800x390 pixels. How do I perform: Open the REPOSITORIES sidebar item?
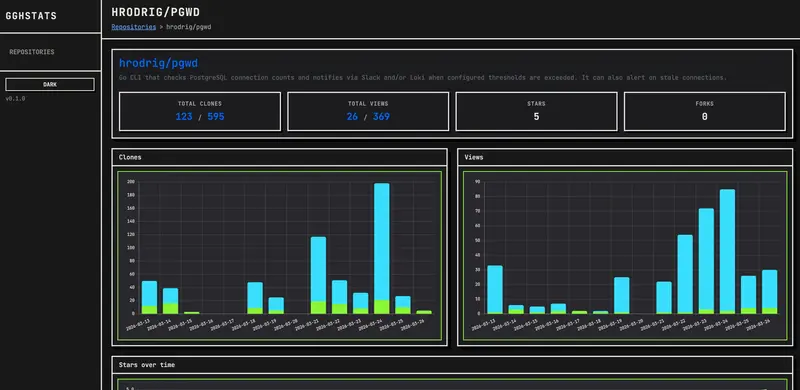[x=32, y=52]
